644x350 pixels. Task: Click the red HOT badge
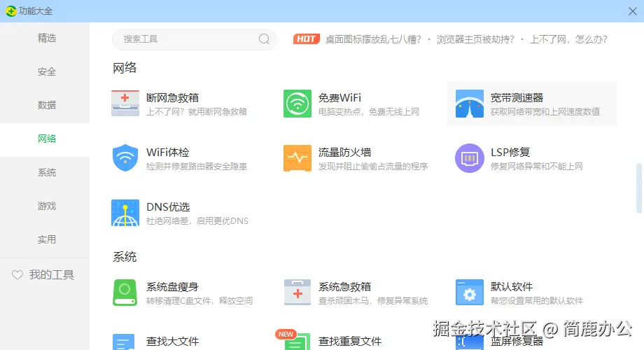pos(307,39)
